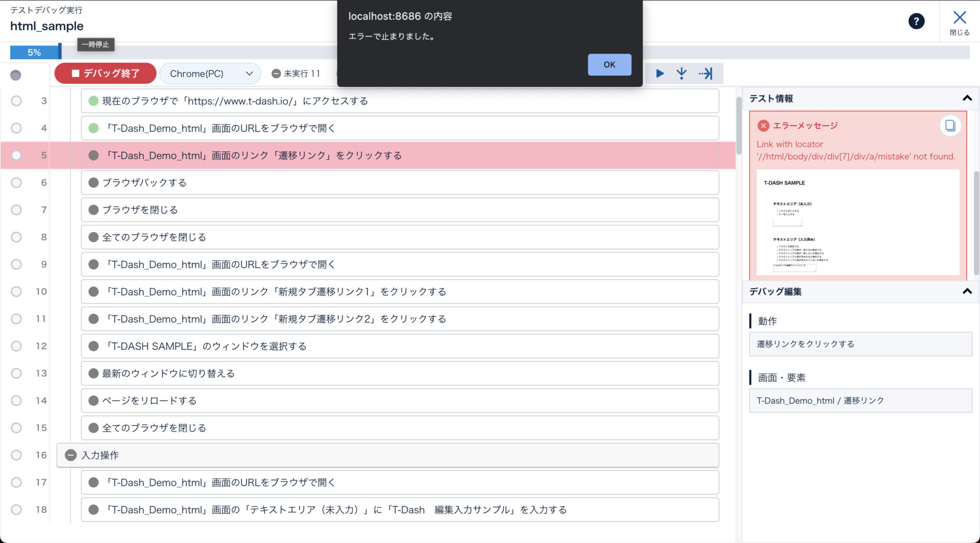Click the 未実行 status filter icon
This screenshot has width=980, height=543.
[x=276, y=74]
